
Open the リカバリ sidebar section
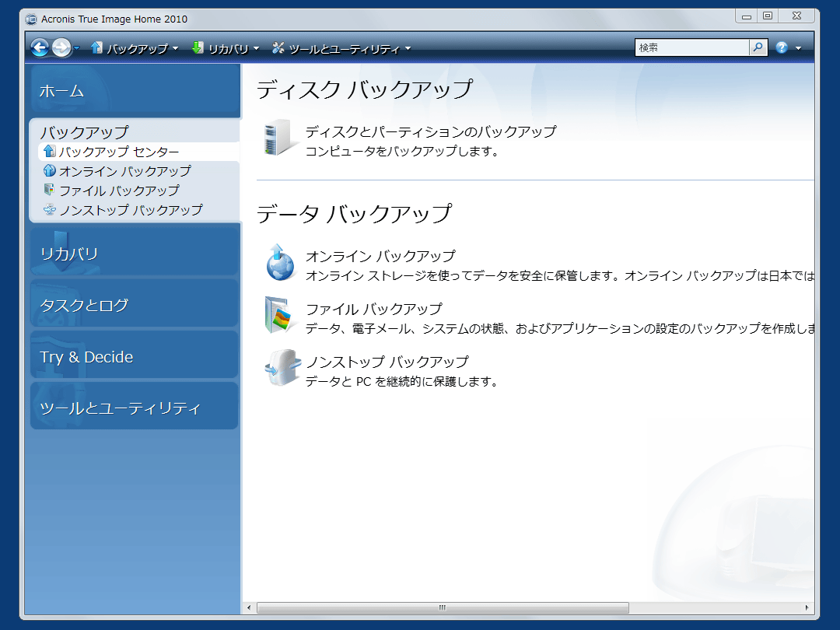pyautogui.click(x=135, y=253)
